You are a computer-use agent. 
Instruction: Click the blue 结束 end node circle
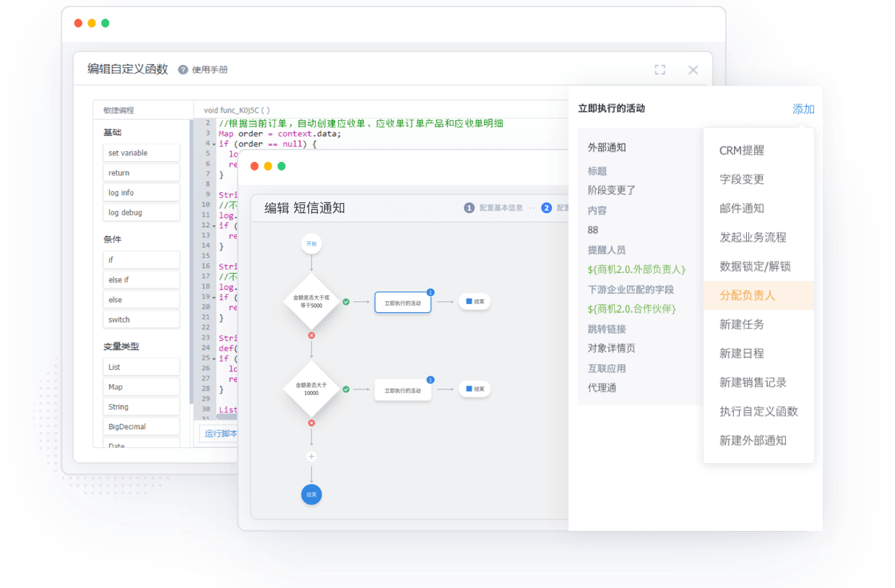pyautogui.click(x=311, y=495)
